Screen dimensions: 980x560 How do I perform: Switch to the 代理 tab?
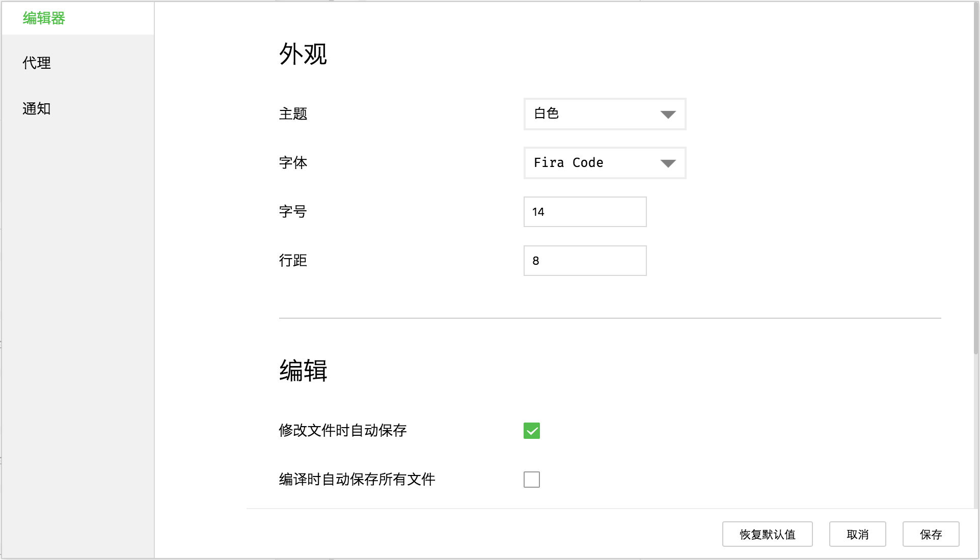37,63
